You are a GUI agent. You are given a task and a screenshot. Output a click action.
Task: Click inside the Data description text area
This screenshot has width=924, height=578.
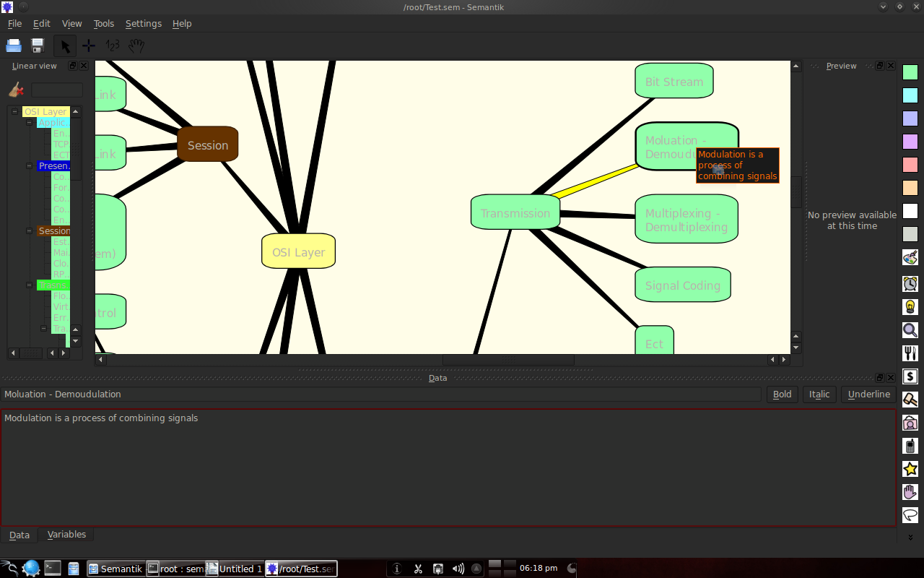coord(448,468)
